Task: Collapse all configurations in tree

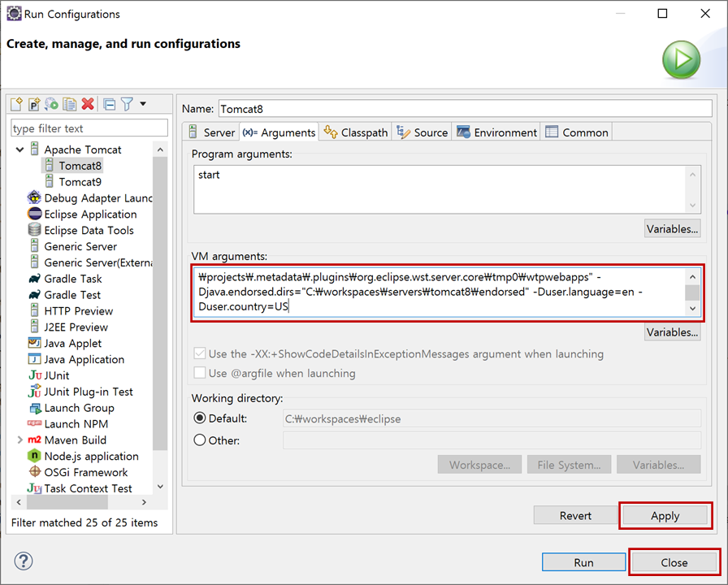Action: [110, 104]
